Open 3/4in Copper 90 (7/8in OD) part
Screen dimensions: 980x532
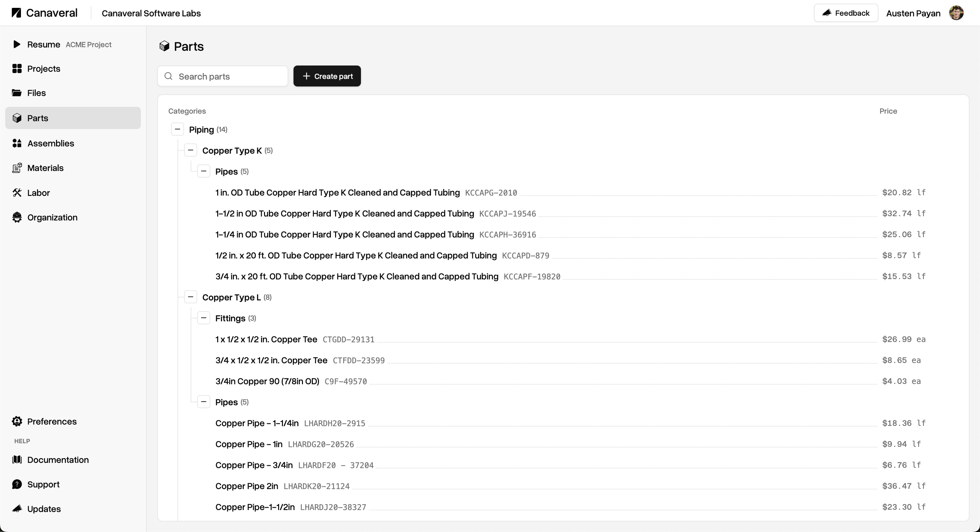coord(570,381)
